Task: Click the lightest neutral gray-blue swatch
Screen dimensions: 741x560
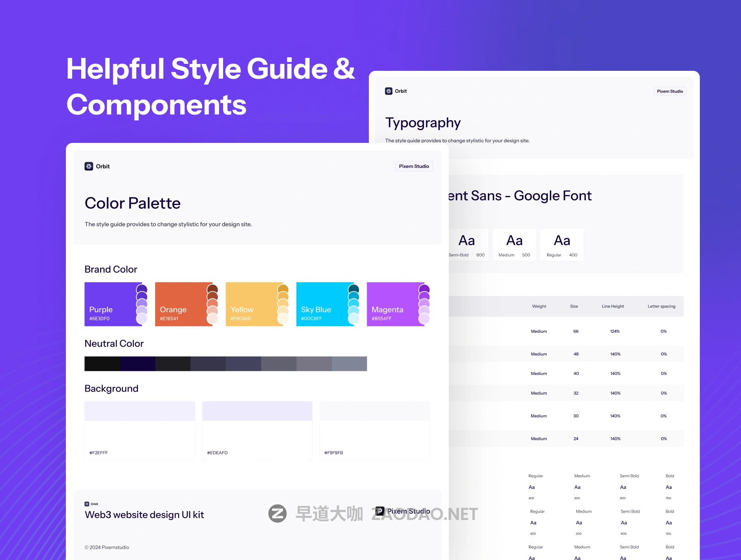Action: pos(350,364)
